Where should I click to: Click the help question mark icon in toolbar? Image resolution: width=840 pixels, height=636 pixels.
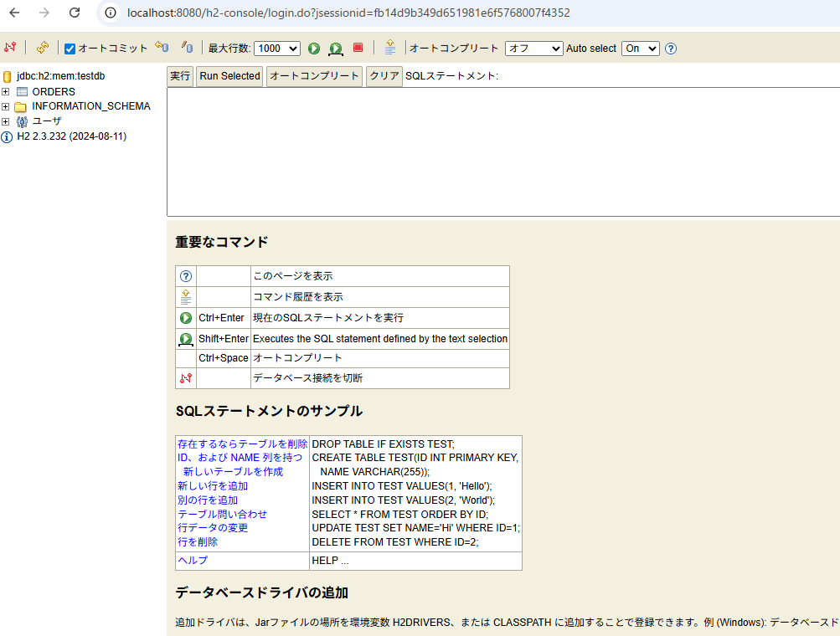pyautogui.click(x=671, y=49)
